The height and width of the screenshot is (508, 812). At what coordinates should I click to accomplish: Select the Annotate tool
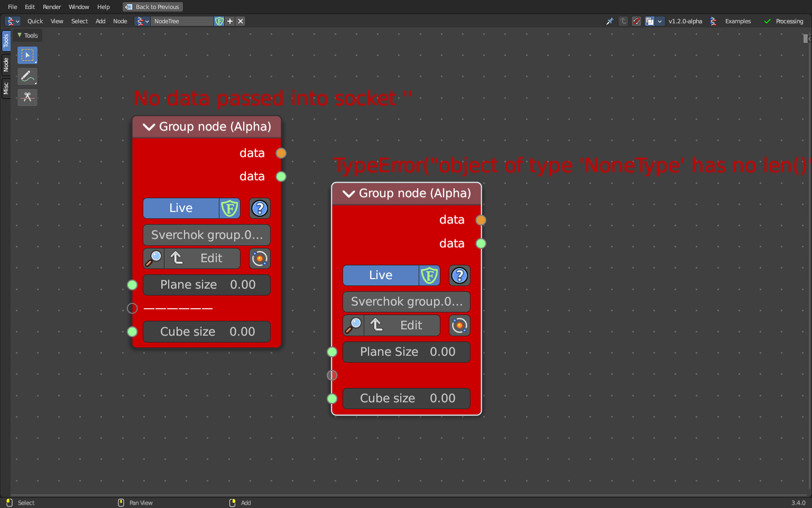pos(27,76)
